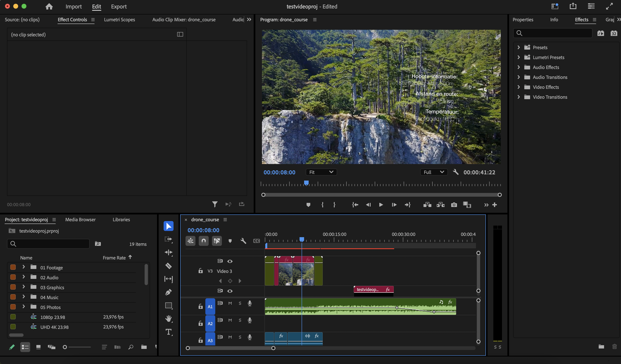Toggle Linked Selection in timeline
This screenshot has height=364, width=621.
pos(217,241)
